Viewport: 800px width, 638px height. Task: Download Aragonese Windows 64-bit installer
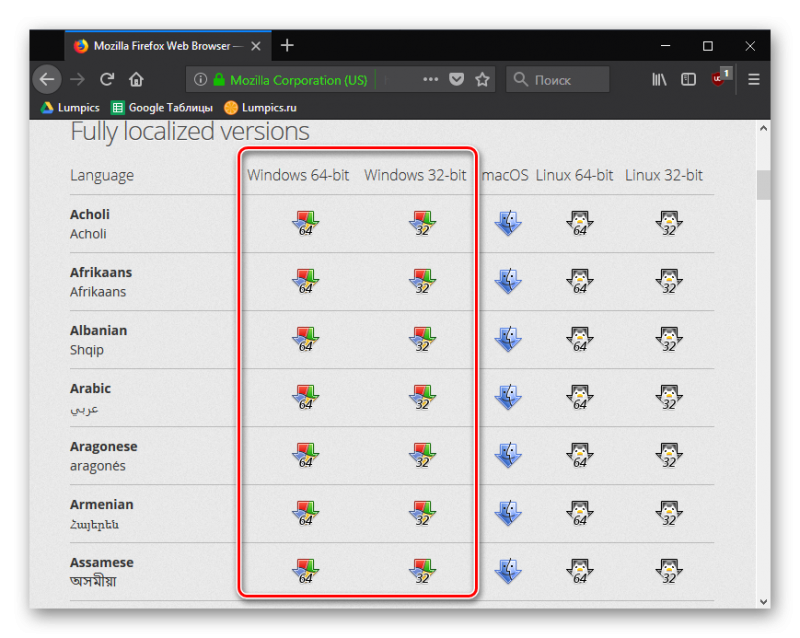click(305, 455)
